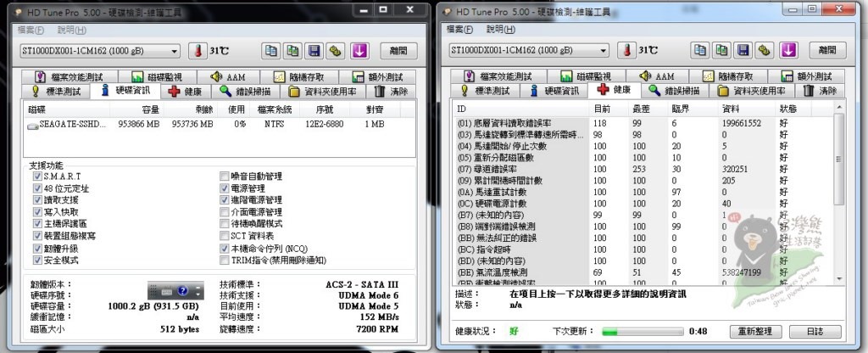Screen dimensions: 868x353
Task: Open options icon in left window toolbar
Action: (336, 51)
